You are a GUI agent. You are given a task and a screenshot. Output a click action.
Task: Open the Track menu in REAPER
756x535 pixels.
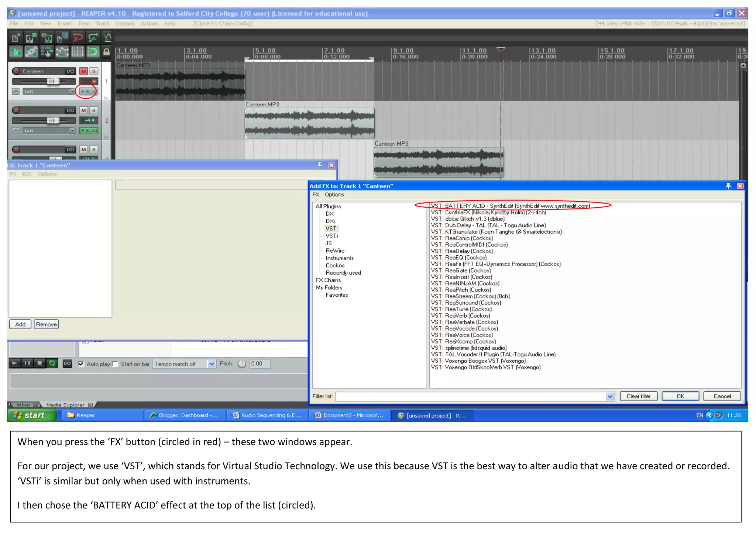pos(103,23)
